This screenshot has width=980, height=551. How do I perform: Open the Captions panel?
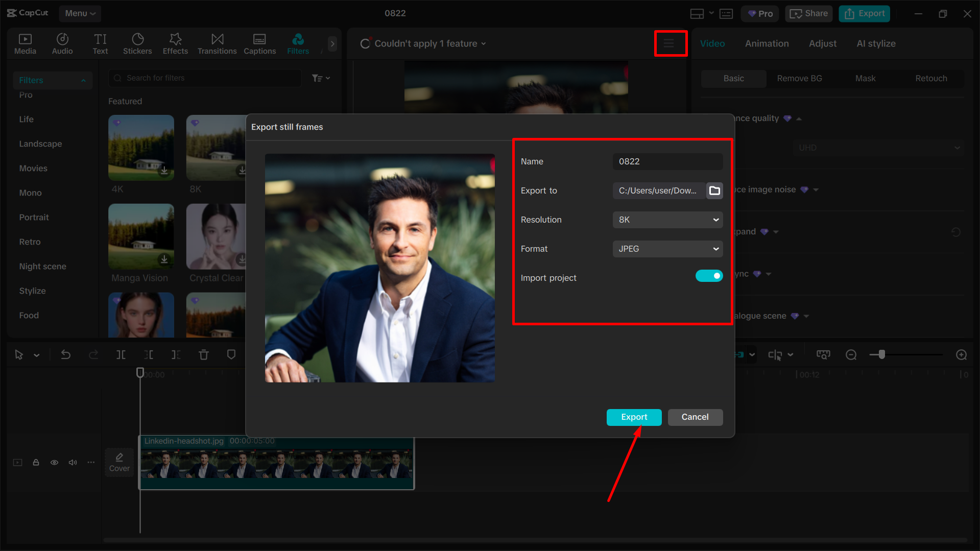point(259,43)
